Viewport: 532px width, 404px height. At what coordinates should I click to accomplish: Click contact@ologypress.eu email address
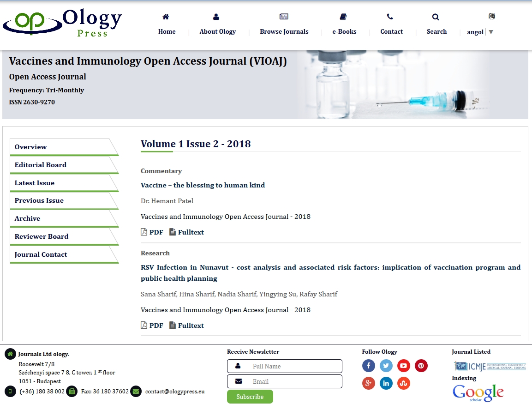(175, 392)
